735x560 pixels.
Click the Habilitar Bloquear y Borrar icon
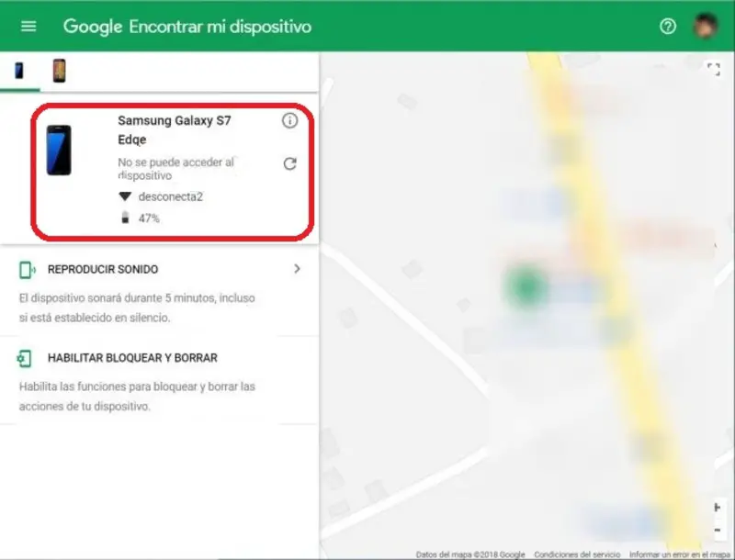pyautogui.click(x=25, y=359)
